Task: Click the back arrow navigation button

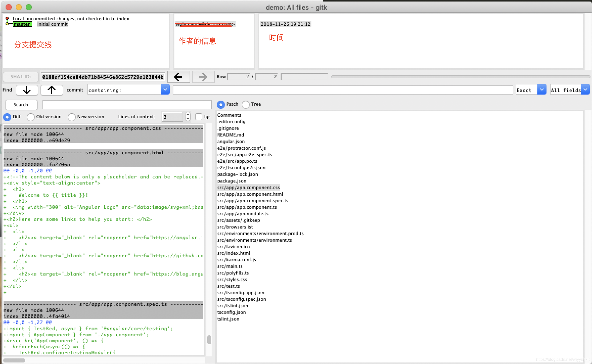Action: [x=178, y=77]
